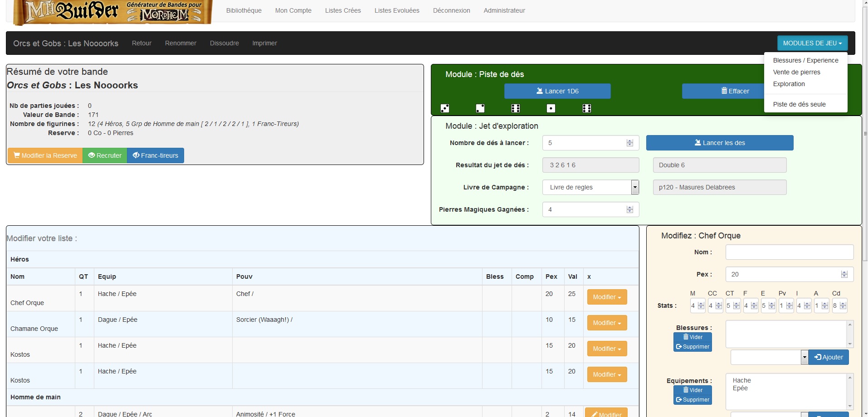Click the green Recruter button
The height and width of the screenshot is (417, 868).
pyautogui.click(x=105, y=155)
